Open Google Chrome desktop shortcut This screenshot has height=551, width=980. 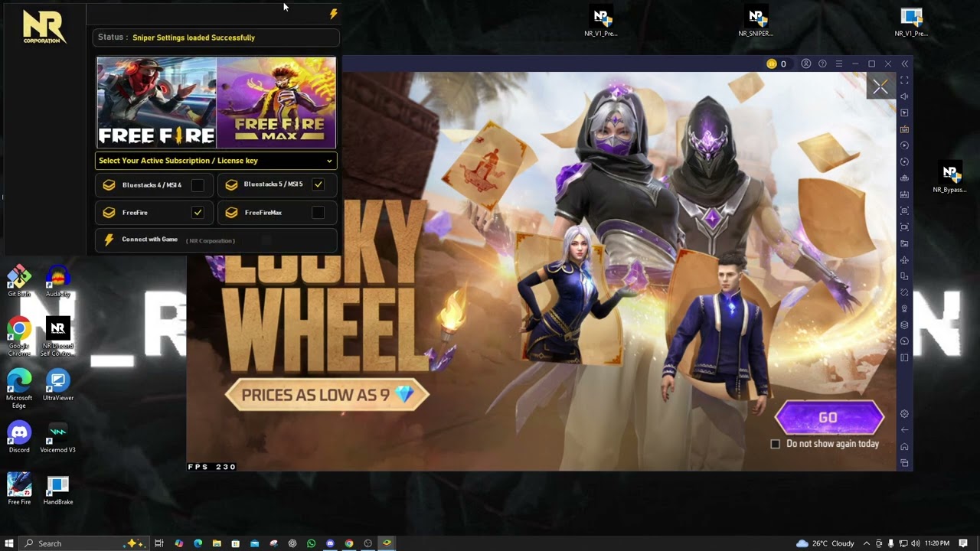19,337
